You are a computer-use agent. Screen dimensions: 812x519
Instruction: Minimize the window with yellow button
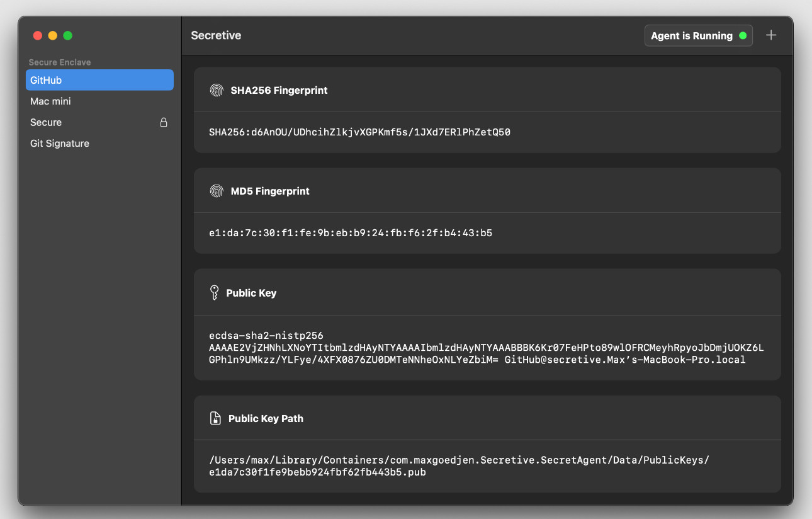tap(53, 36)
